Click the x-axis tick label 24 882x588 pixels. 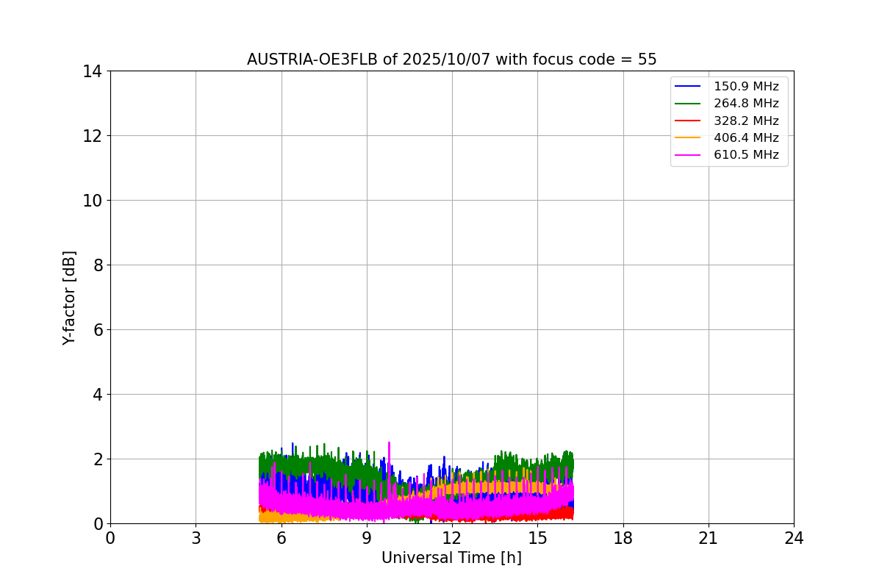794,538
